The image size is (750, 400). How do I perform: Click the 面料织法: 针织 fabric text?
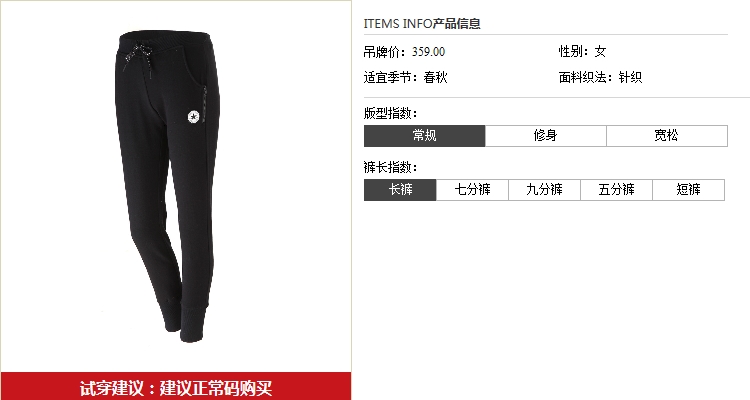tap(600, 77)
